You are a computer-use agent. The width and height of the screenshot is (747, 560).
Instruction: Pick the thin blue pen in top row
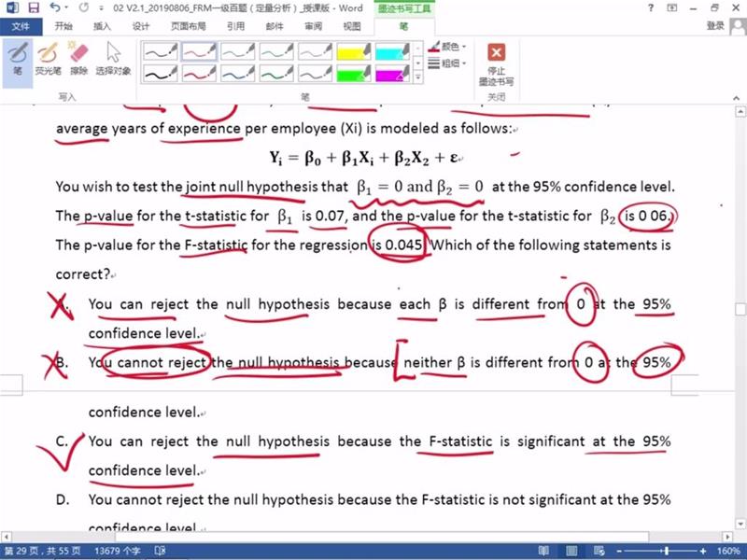pyautogui.click(x=238, y=51)
